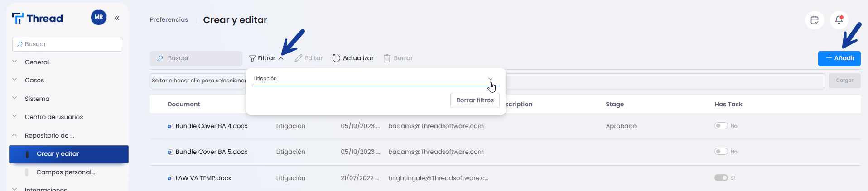This screenshot has width=868, height=191.
Task: Click the Thread logo
Action: (38, 18)
